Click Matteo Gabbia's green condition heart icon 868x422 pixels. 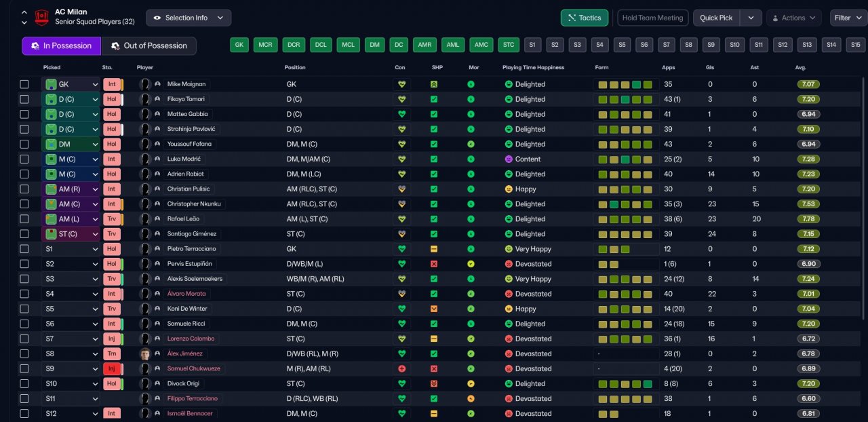401,114
